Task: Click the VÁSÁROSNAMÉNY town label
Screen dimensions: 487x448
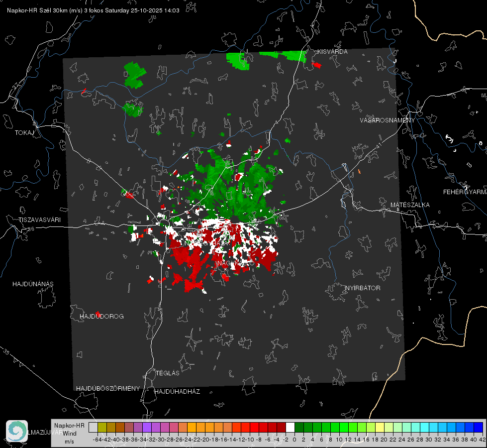Action: coord(388,120)
